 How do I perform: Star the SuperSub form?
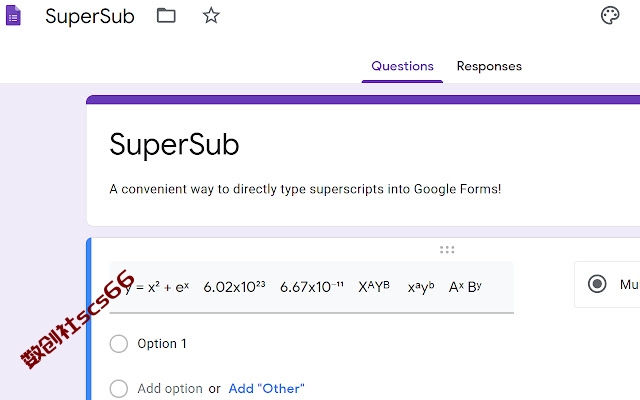coord(211,16)
